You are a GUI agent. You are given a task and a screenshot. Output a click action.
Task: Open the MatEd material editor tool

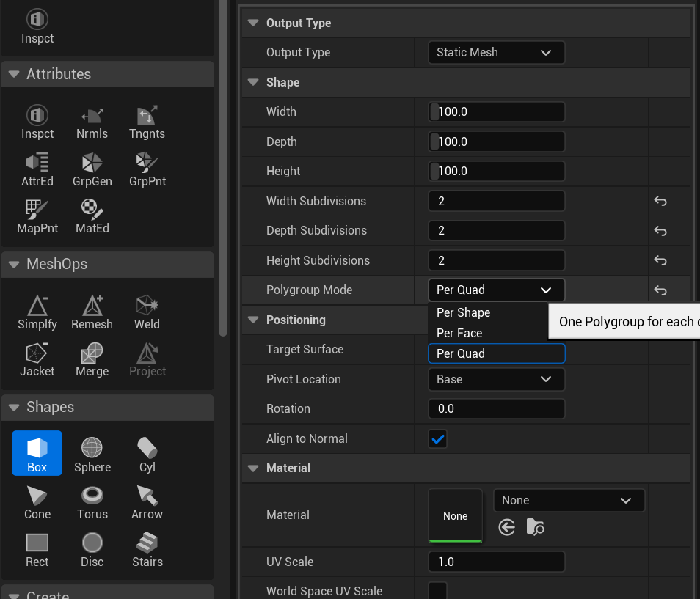tap(92, 215)
